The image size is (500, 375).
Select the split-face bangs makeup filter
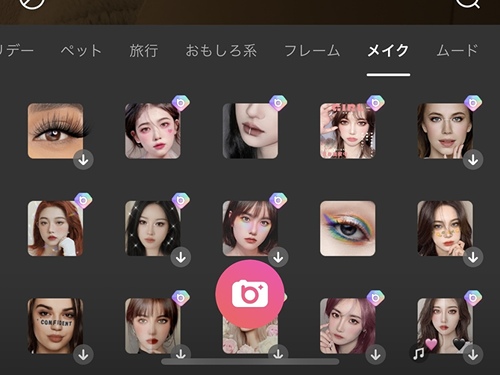tap(153, 326)
